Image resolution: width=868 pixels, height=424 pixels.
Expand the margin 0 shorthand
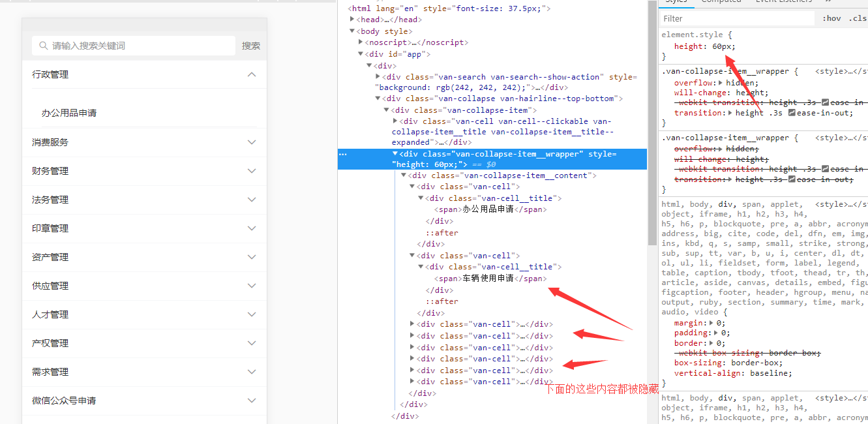pyautogui.click(x=711, y=323)
